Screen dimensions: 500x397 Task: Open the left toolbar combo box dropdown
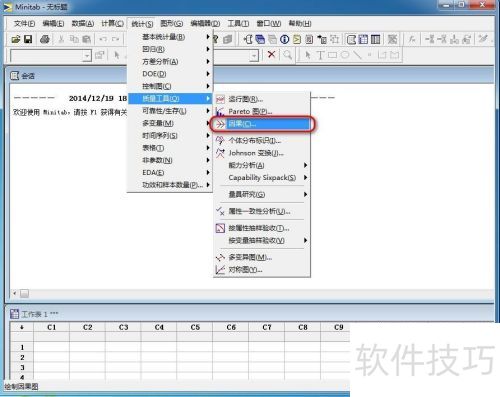tap(87, 55)
